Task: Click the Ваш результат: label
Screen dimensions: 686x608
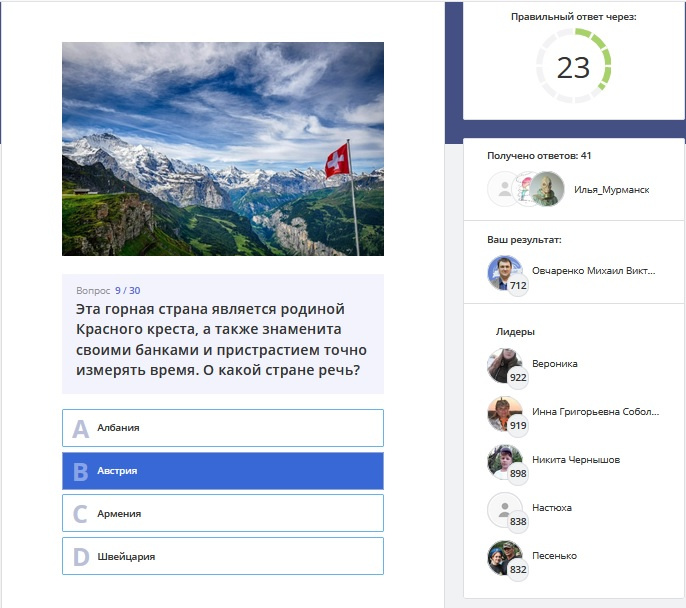Action: click(x=524, y=240)
